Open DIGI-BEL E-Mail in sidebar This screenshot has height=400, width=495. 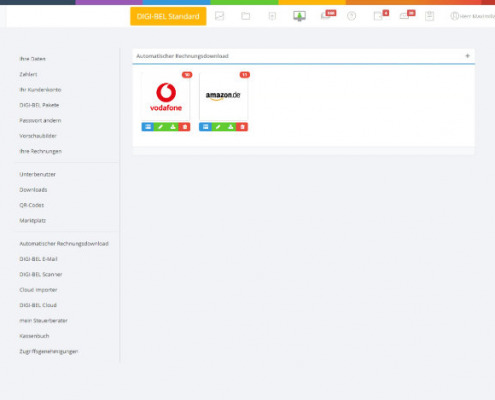coord(38,259)
